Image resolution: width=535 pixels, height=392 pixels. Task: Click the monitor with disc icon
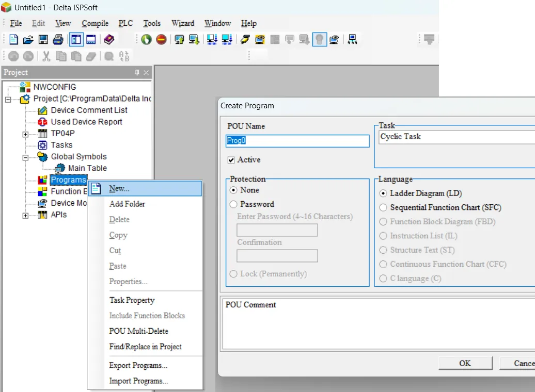coord(335,40)
